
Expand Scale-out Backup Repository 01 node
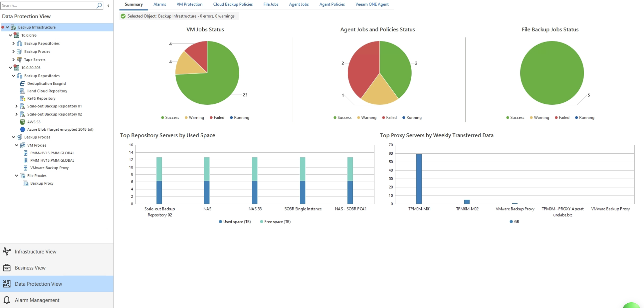[x=17, y=106]
